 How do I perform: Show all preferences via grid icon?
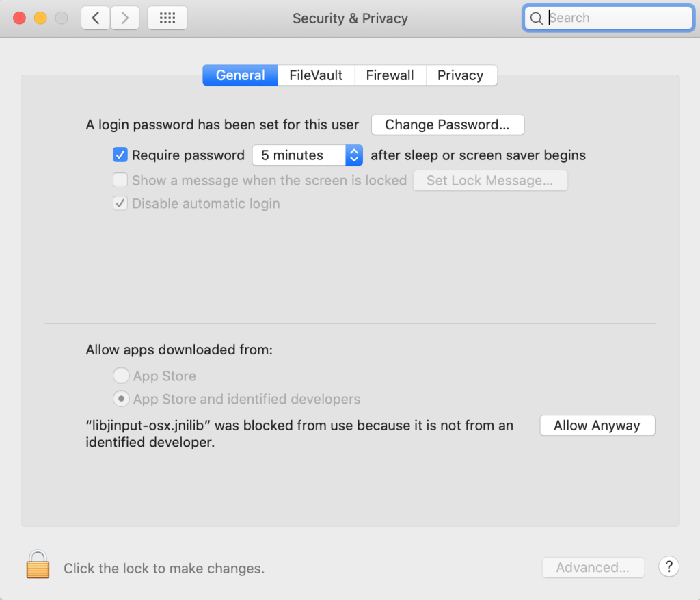pos(167,18)
